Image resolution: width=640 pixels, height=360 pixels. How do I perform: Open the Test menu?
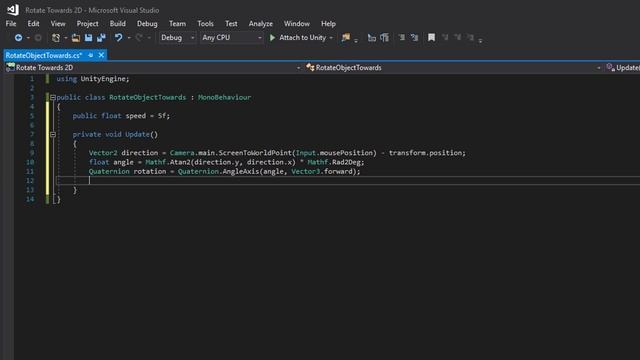[231, 24]
